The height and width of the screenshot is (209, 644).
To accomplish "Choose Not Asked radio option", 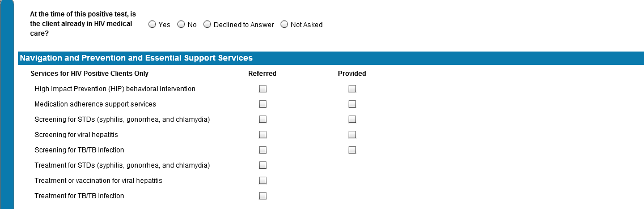I will [x=284, y=24].
